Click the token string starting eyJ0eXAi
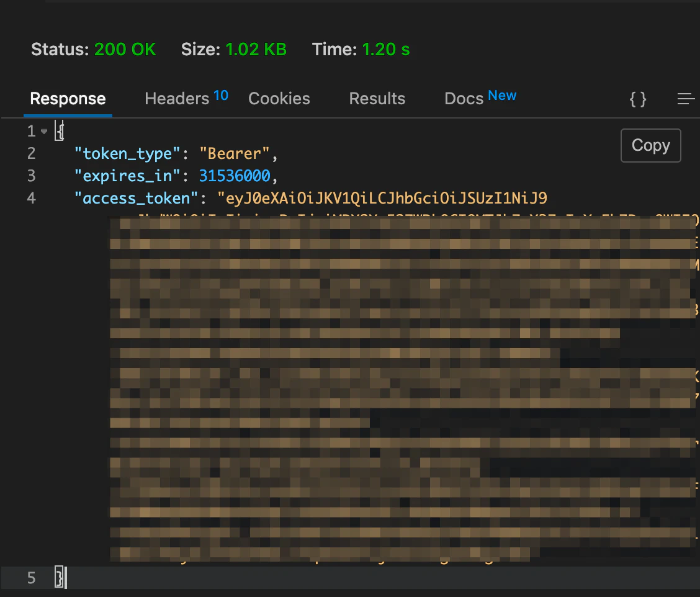700x597 pixels. point(382,198)
